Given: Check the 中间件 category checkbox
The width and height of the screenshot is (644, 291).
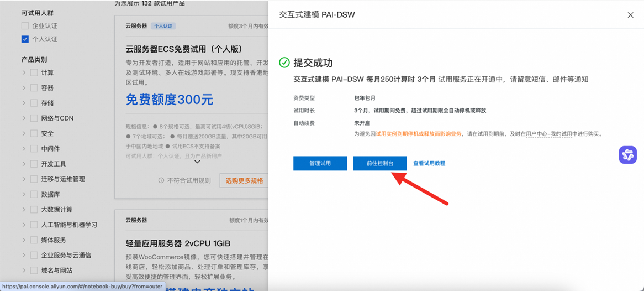Looking at the screenshot, I should pyautogui.click(x=34, y=149).
